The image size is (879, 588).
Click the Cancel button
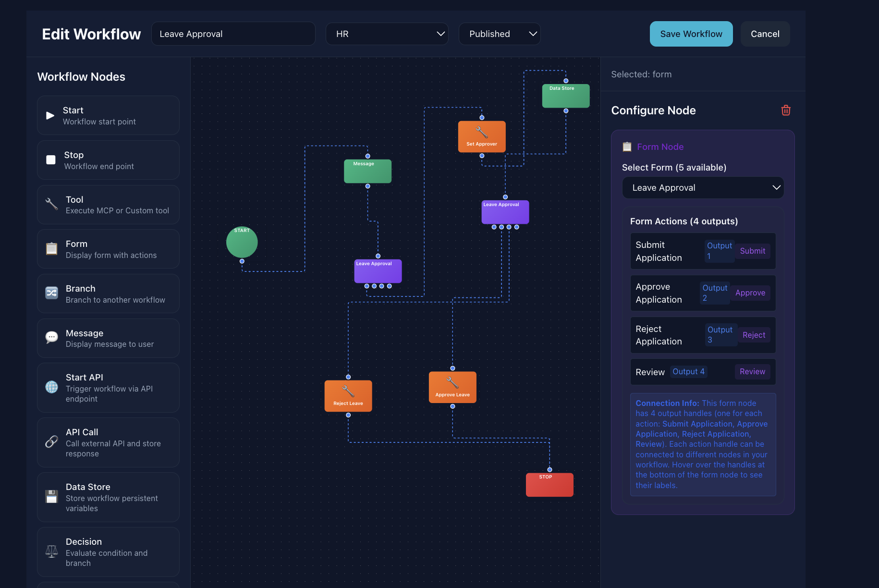(x=765, y=34)
